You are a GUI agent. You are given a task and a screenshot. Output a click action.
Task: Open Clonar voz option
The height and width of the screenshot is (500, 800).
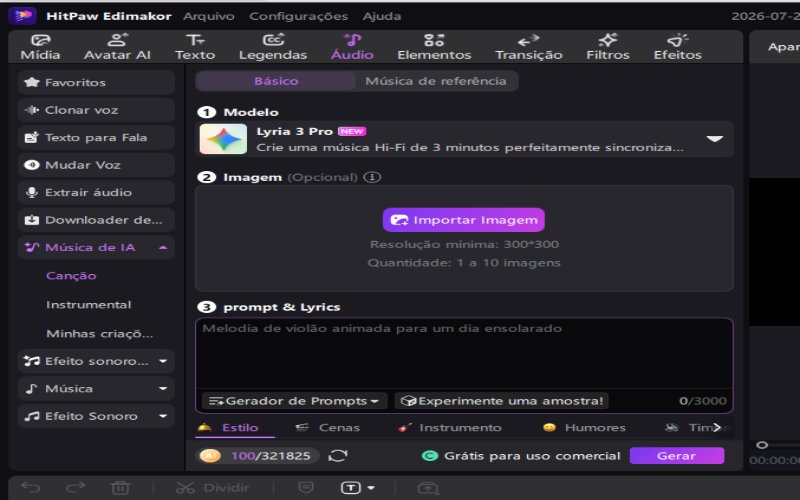[x=96, y=110]
